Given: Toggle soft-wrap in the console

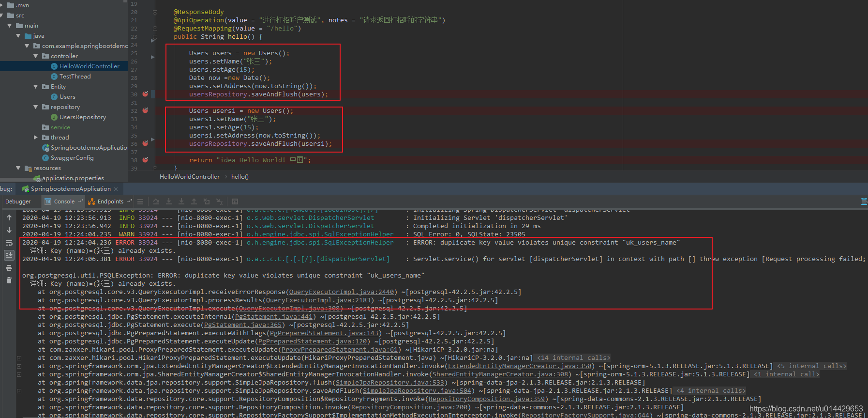Looking at the screenshot, I should click(x=9, y=243).
